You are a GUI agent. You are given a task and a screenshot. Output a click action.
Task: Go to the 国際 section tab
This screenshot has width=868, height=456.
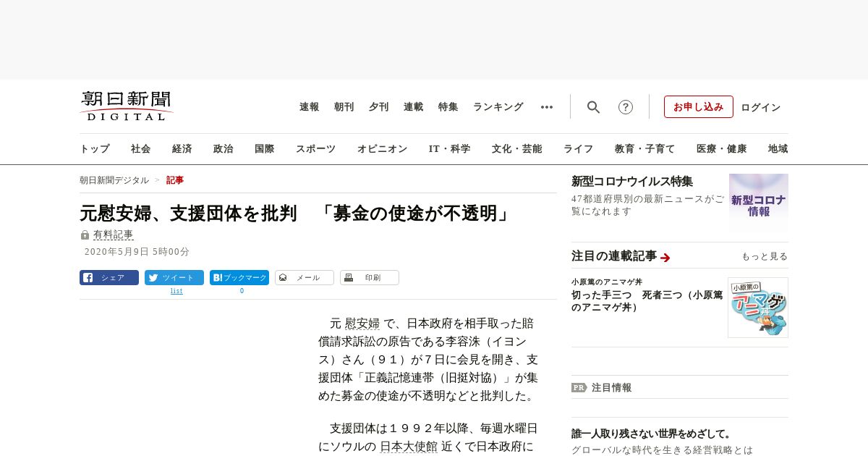pyautogui.click(x=265, y=148)
